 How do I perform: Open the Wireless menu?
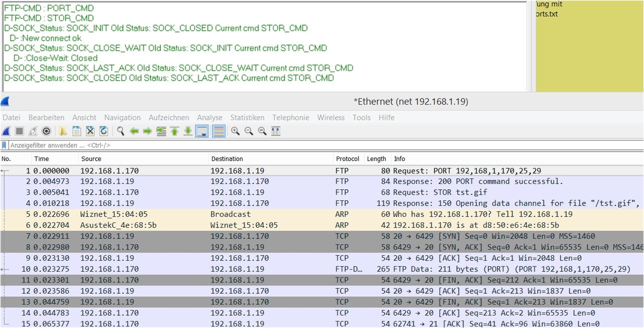coord(331,117)
